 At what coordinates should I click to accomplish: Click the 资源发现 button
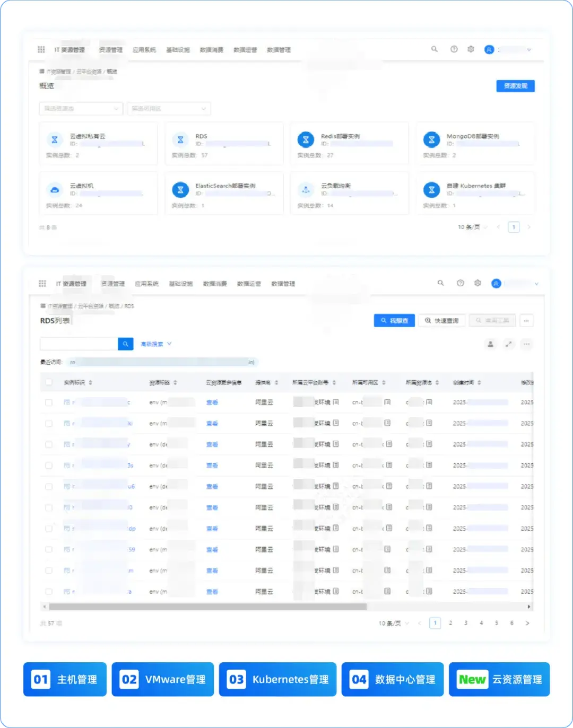coord(515,85)
